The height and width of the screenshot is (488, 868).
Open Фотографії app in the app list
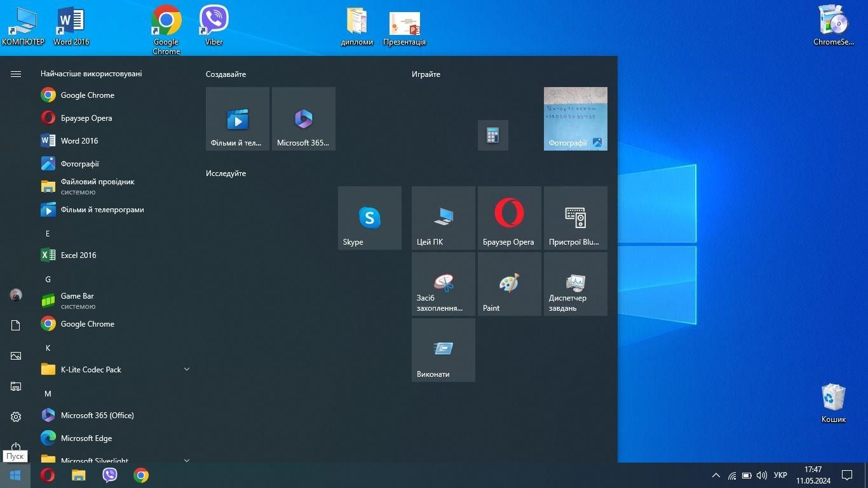tap(114, 164)
